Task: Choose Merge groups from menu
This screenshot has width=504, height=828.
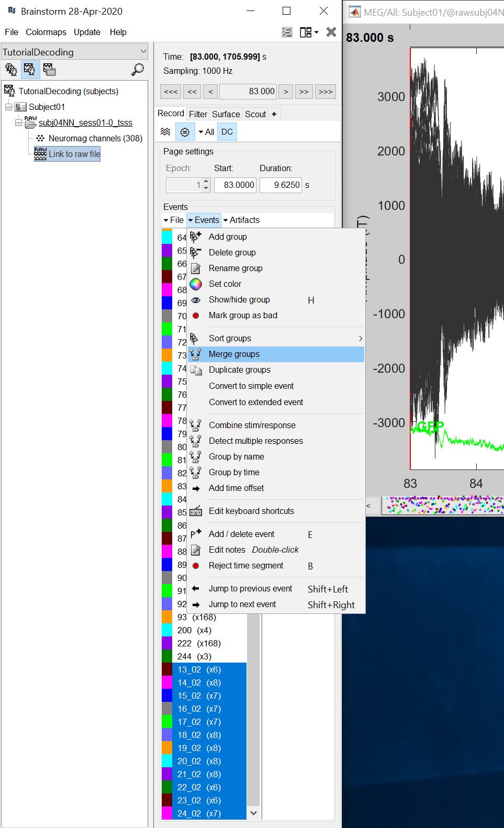Action: click(234, 354)
